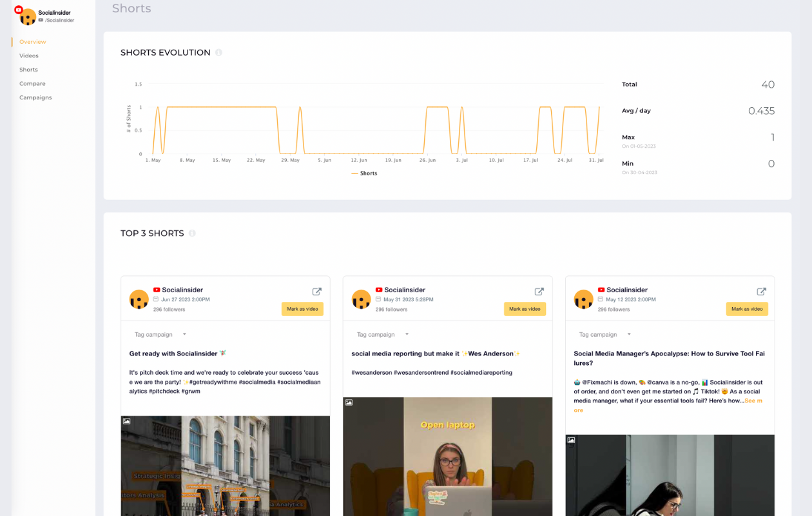Click the social media reporting Wes Anderson title
812x516 pixels.
[x=436, y=353]
